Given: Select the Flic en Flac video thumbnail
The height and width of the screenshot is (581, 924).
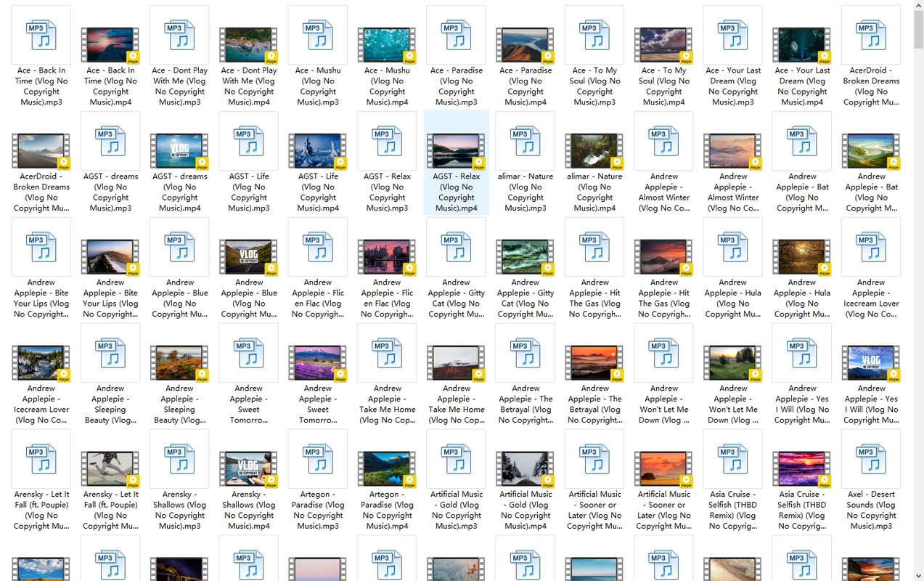Looking at the screenshot, I should pyautogui.click(x=388, y=257).
